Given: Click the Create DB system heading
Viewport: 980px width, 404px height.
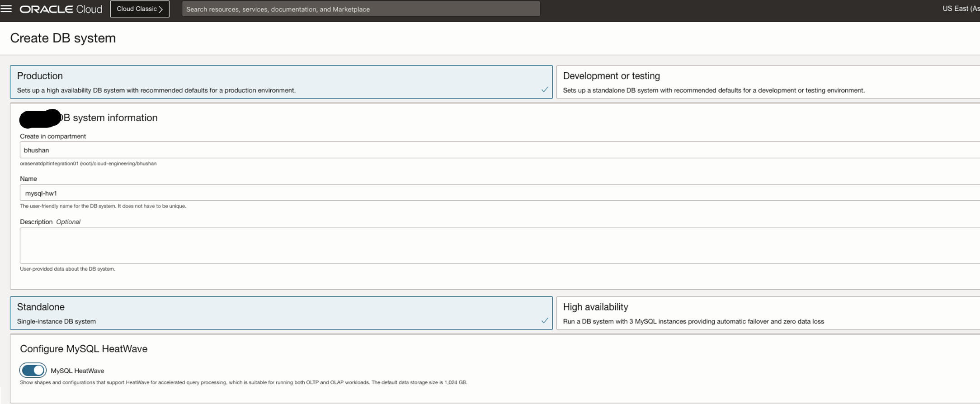Looking at the screenshot, I should (x=63, y=38).
